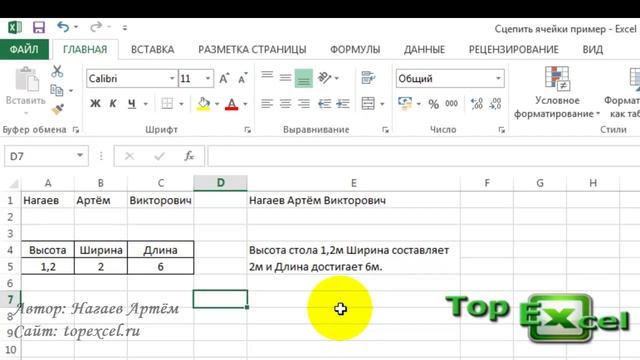640x360 pixels.
Task: Open Условное форматирование menu
Action: (x=557, y=92)
